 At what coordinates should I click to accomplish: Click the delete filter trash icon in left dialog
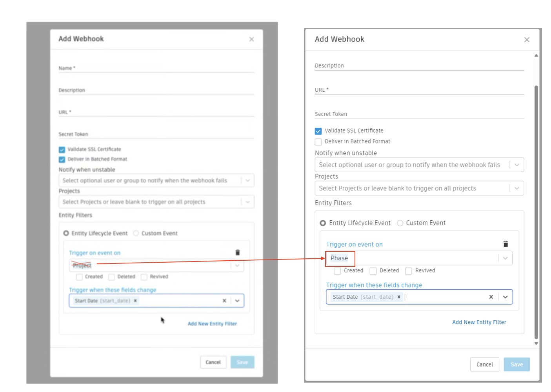(x=238, y=252)
